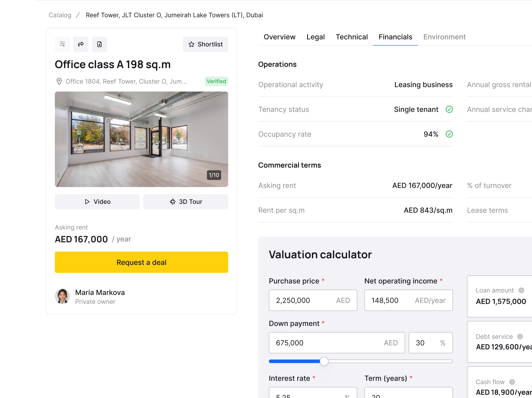
Task: Click the verified checkmark next to Single tenant
Action: click(x=449, y=109)
